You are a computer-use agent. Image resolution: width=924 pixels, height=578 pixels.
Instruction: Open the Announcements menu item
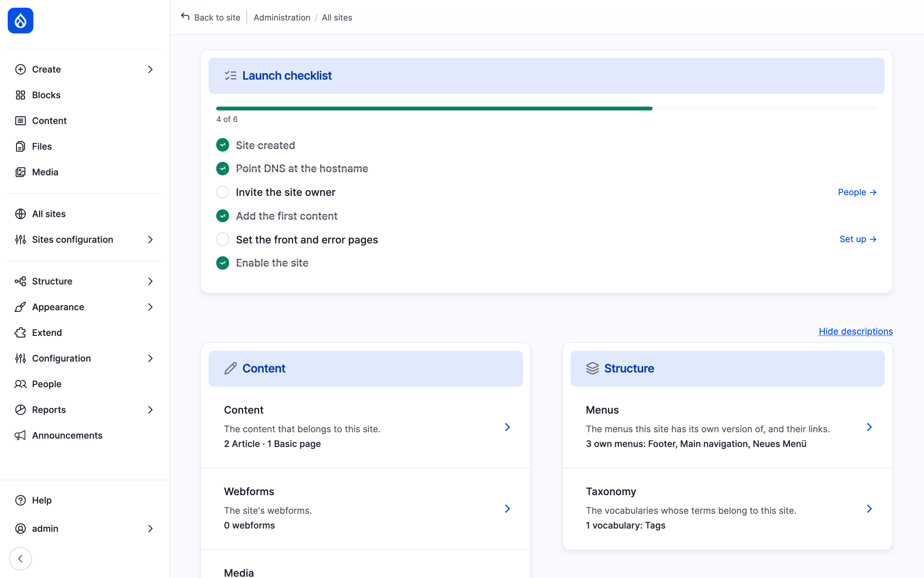click(x=85, y=435)
